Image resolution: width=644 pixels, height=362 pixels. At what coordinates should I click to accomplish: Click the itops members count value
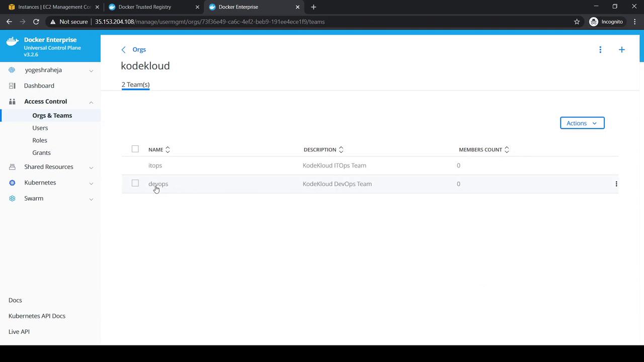point(458,165)
